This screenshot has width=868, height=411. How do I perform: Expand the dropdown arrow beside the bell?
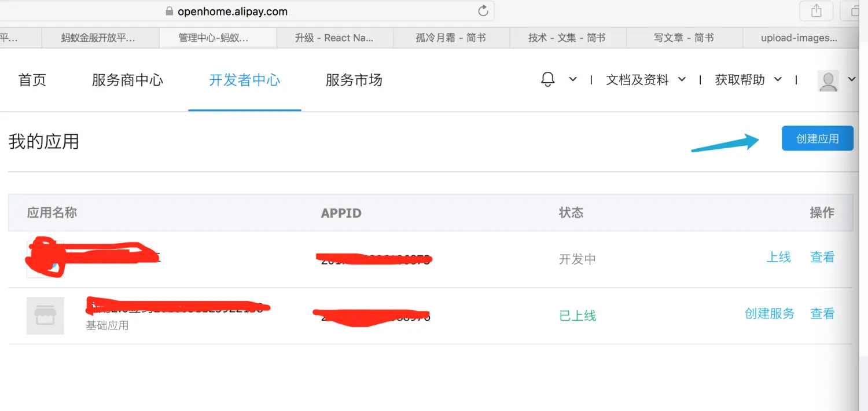(x=573, y=80)
